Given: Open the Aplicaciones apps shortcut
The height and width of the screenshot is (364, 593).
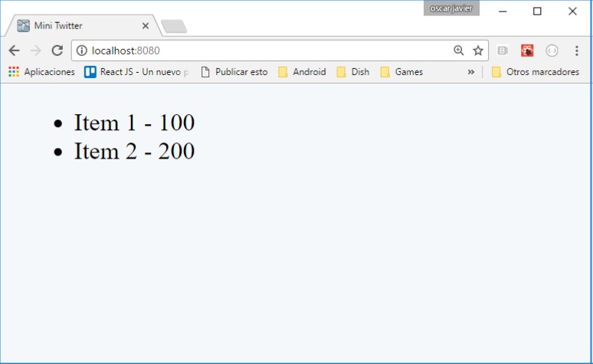Looking at the screenshot, I should tap(41, 72).
